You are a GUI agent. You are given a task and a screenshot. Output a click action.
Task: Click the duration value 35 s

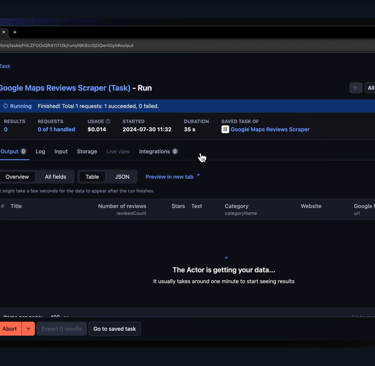coord(190,129)
